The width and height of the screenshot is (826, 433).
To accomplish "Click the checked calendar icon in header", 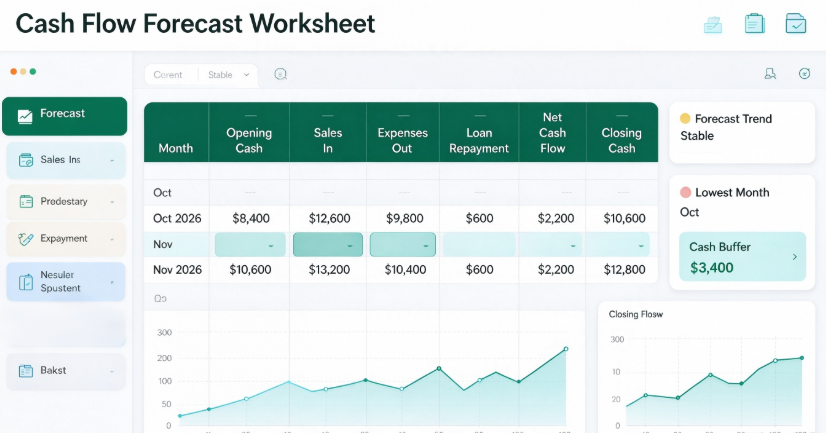I will click(x=795, y=24).
